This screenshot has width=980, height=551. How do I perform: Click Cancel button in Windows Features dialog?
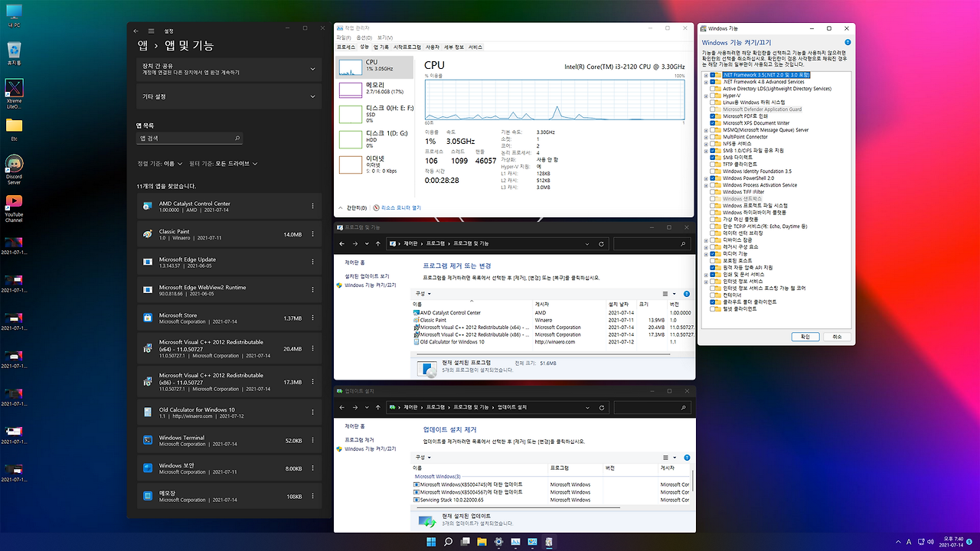(x=837, y=337)
